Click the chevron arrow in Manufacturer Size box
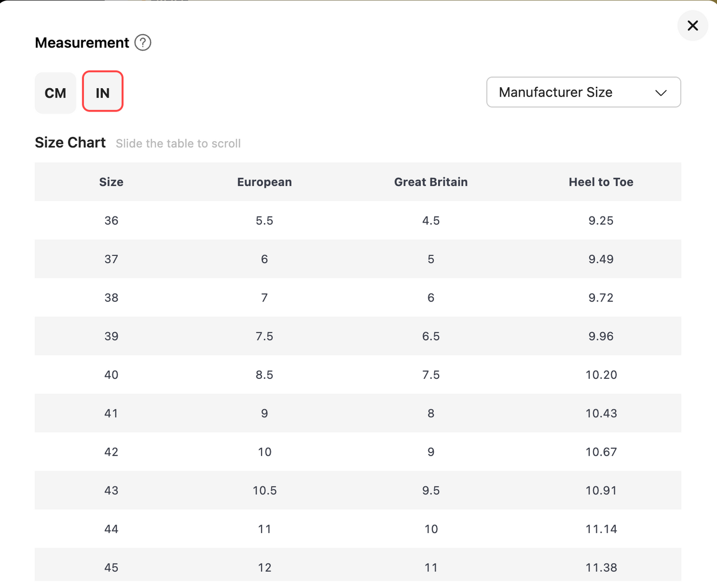The image size is (717, 588). click(660, 93)
